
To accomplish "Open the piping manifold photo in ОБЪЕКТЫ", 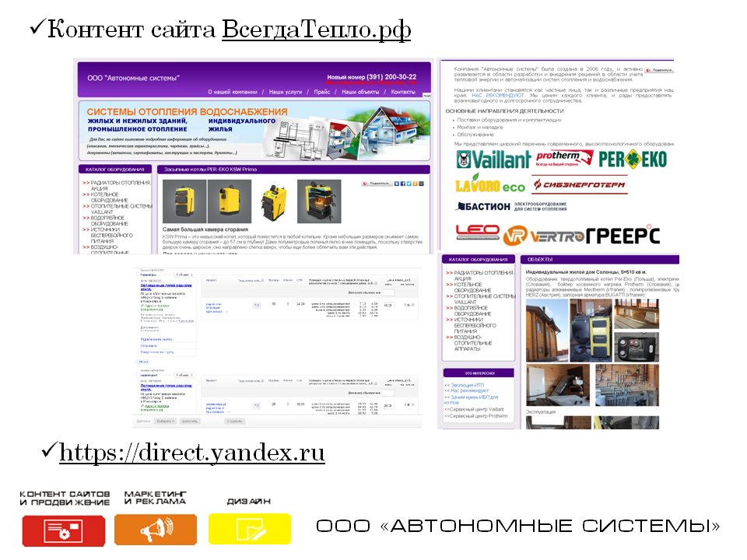I will click(x=627, y=385).
